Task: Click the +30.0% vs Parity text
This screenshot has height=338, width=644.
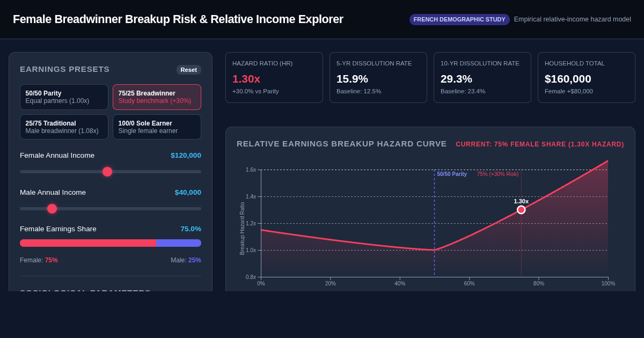Action: (255, 91)
